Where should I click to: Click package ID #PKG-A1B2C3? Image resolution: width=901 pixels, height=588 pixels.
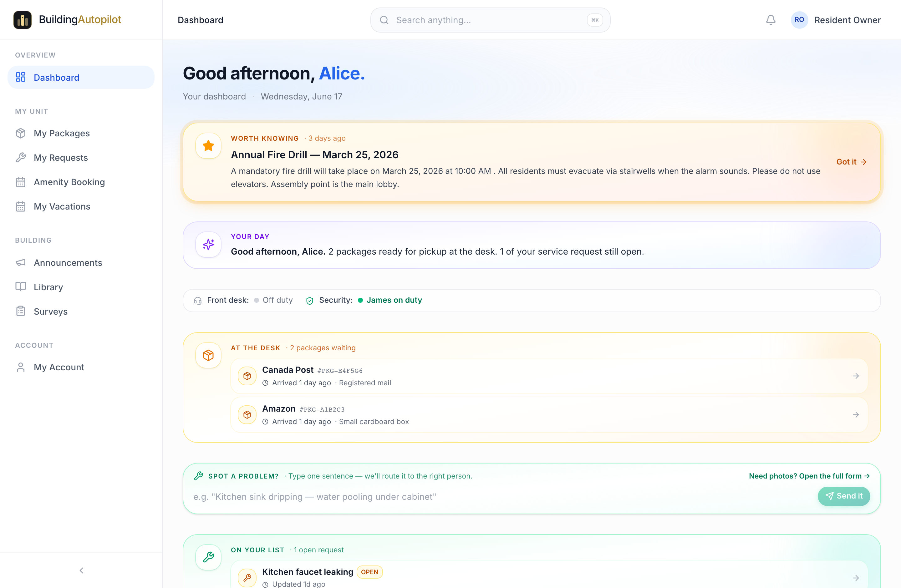click(322, 409)
